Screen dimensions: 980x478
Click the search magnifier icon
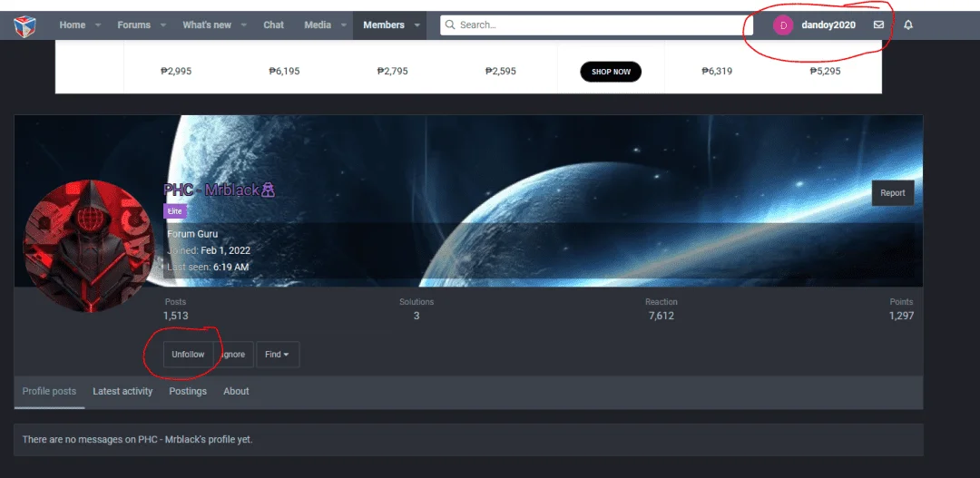(x=450, y=25)
